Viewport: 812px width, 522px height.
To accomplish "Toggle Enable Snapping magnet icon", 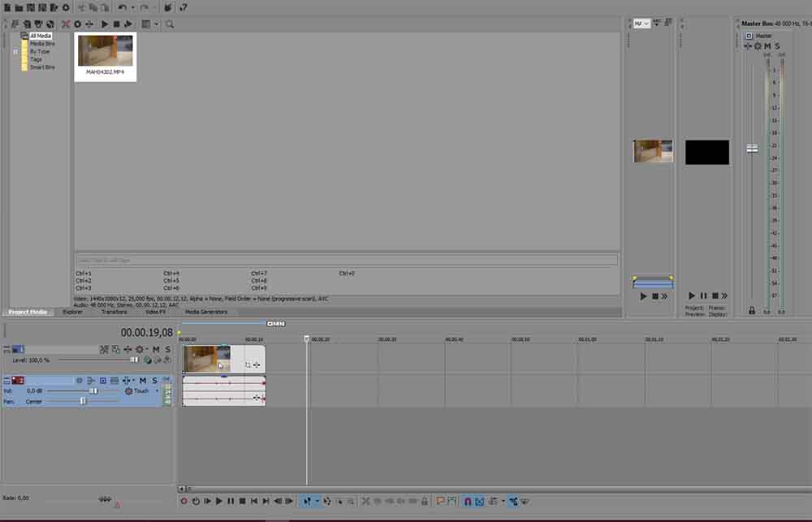I will coord(468,501).
